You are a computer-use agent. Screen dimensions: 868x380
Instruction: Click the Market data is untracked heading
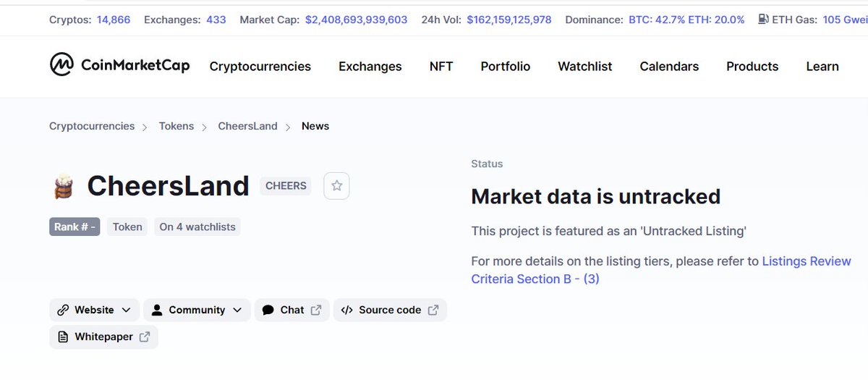596,196
